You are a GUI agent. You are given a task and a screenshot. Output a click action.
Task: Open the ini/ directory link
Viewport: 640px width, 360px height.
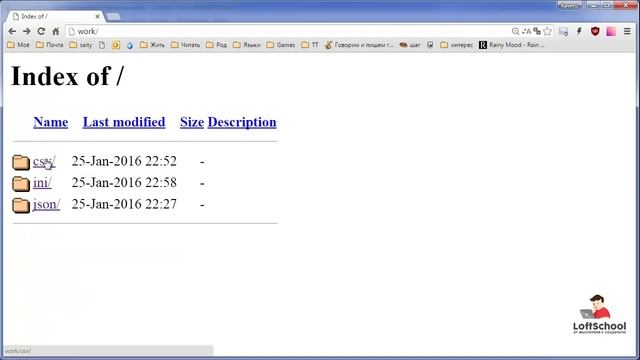pos(42,182)
